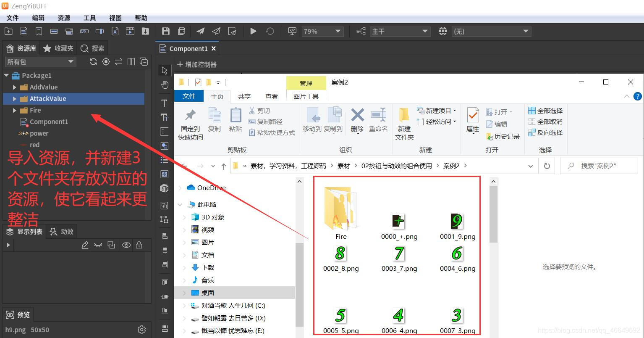
Task: Select the list tool icon
Action: pos(165,160)
